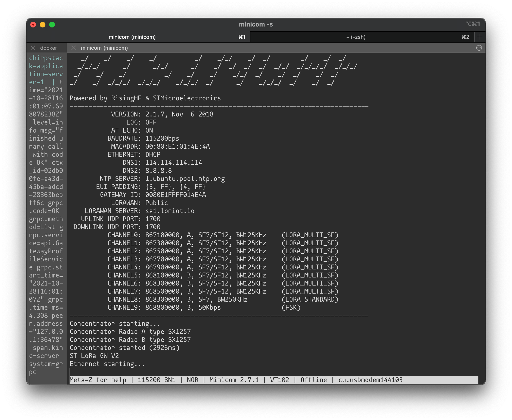Screen dimensions: 512x420
Task: Click Minicom 2.7.1 in status bar
Action: click(234, 380)
